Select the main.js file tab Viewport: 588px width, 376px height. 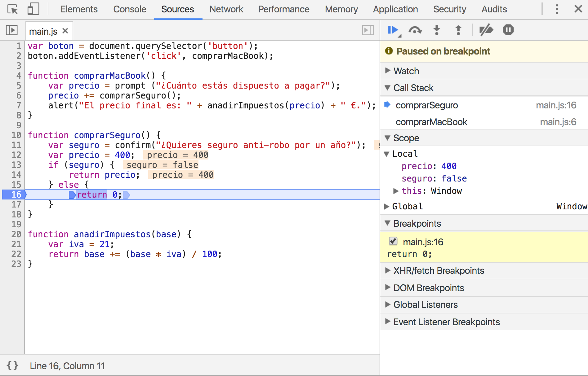(x=43, y=31)
